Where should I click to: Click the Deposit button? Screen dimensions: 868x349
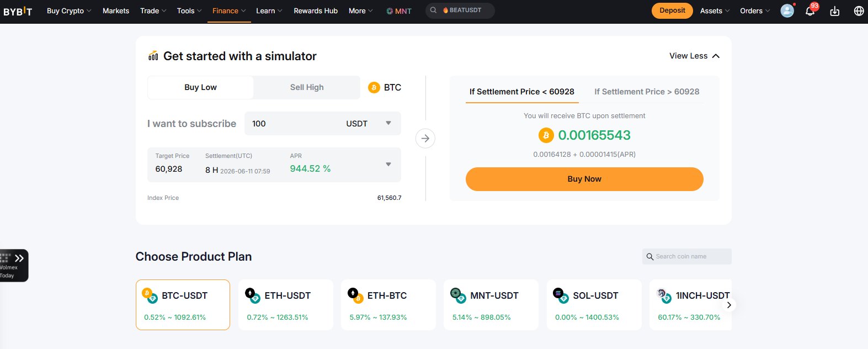coord(672,10)
